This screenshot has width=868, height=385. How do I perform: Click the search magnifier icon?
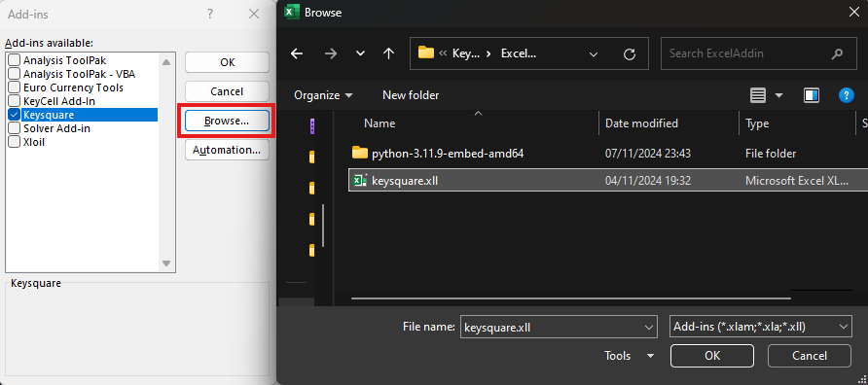tap(837, 53)
